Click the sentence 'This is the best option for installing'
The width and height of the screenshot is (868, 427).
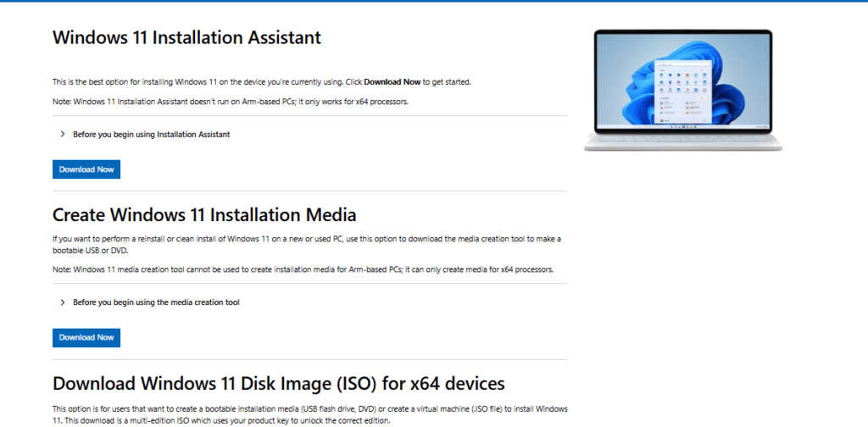coord(261,82)
